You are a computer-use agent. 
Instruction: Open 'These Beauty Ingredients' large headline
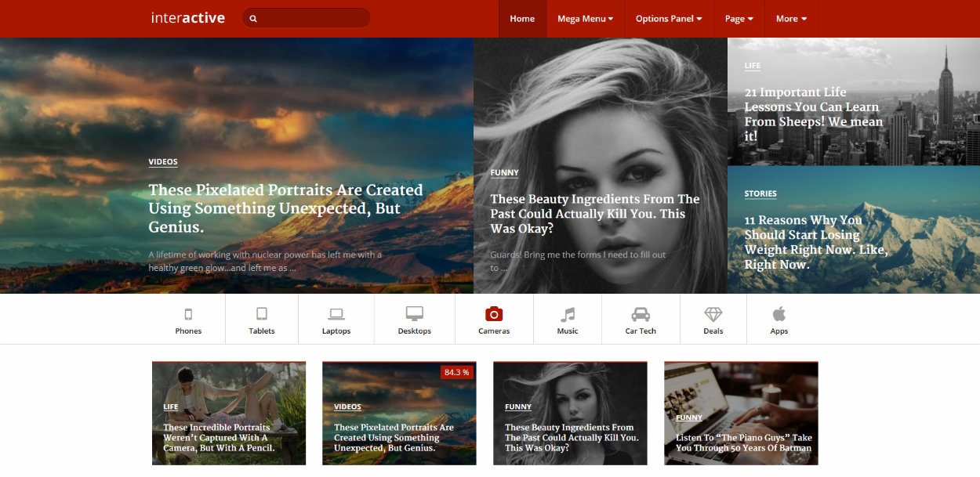coord(595,214)
